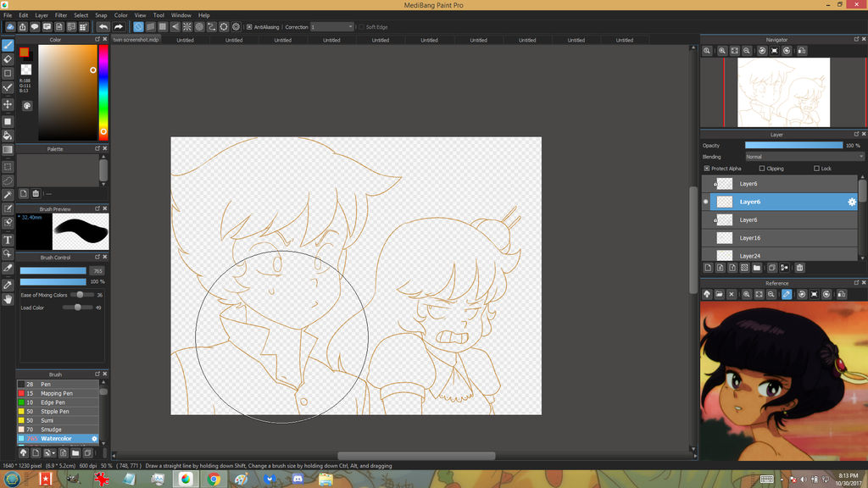Delete layer using trash icon in Layer panel
Viewport: 868px width, 488px height.
[x=799, y=268]
